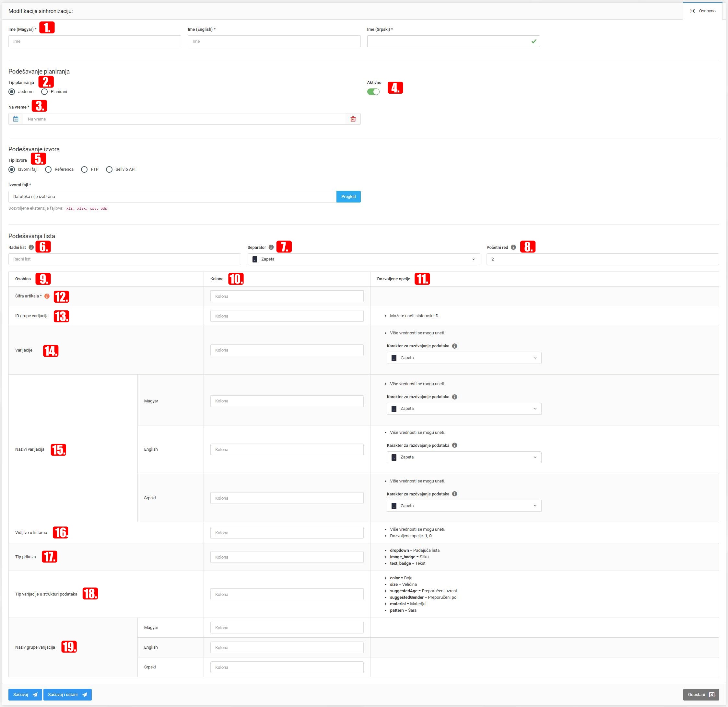Click Kolona field for Tip varijacije u strukturi
This screenshot has width=728, height=707.
(287, 594)
